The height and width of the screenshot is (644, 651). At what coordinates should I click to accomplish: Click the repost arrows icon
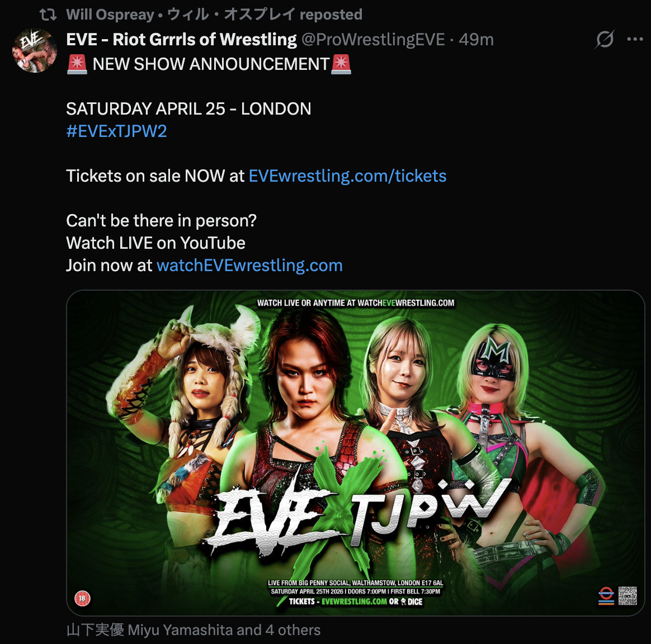tap(48, 15)
